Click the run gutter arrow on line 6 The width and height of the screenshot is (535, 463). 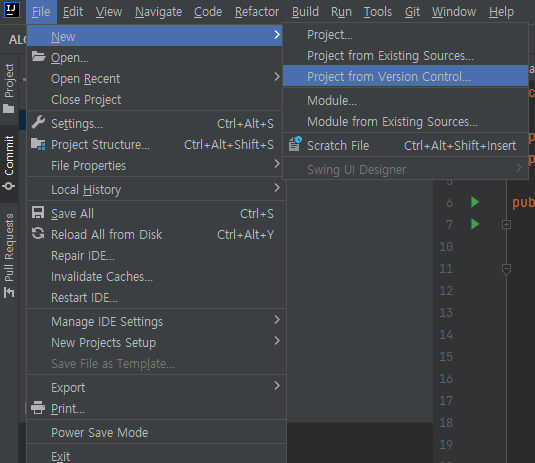click(x=475, y=202)
